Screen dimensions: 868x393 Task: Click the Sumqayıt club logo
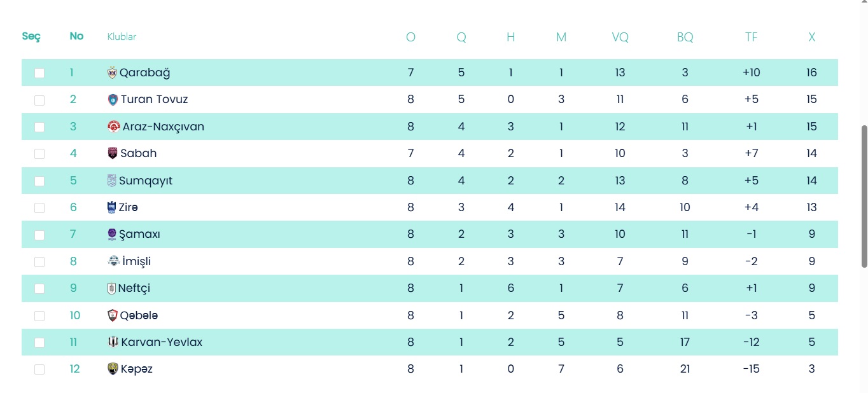tap(112, 181)
